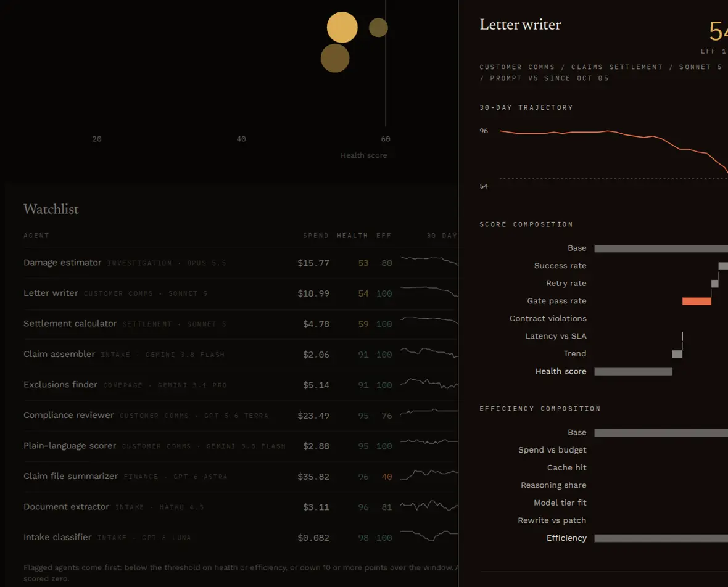Click the Document extractor 30-day sparkline
The image size is (728, 587).
click(x=429, y=506)
